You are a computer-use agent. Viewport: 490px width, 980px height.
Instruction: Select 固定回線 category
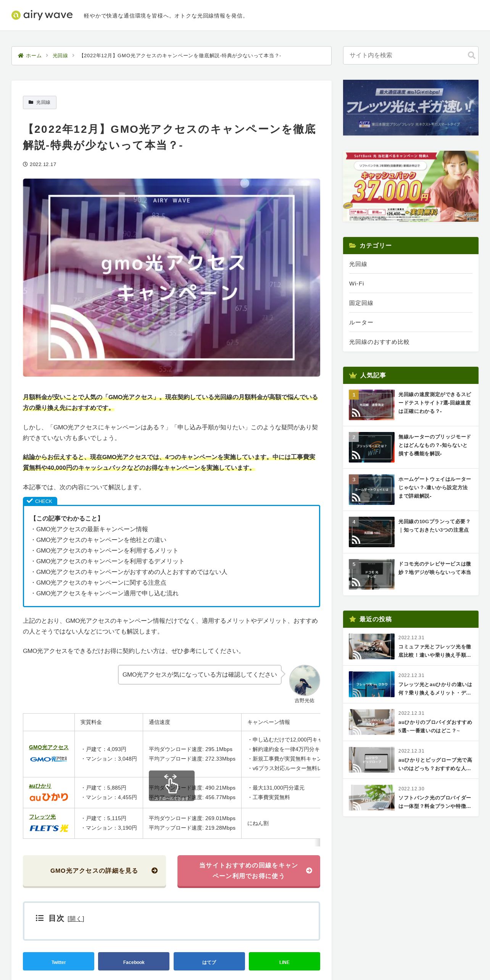click(411, 303)
